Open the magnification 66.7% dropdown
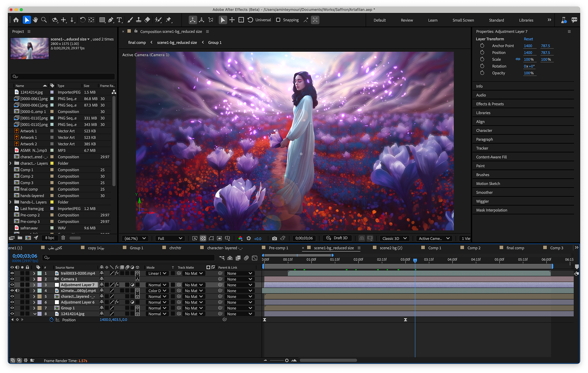Viewport: 588px width, 373px height. (135, 238)
